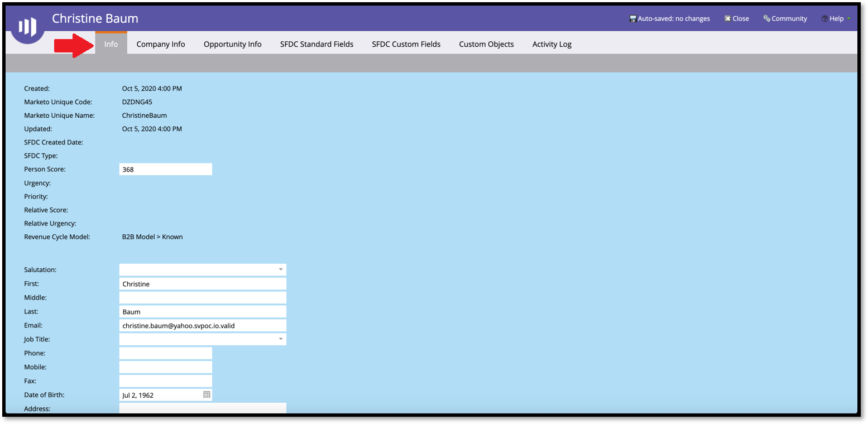Click the Person Score field
This screenshot has height=424, width=868.
pos(166,169)
